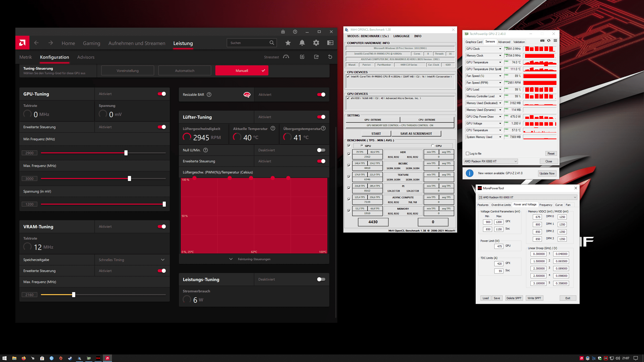Open Memory Clock sensor dropdown
The image size is (644, 362).
[500, 56]
